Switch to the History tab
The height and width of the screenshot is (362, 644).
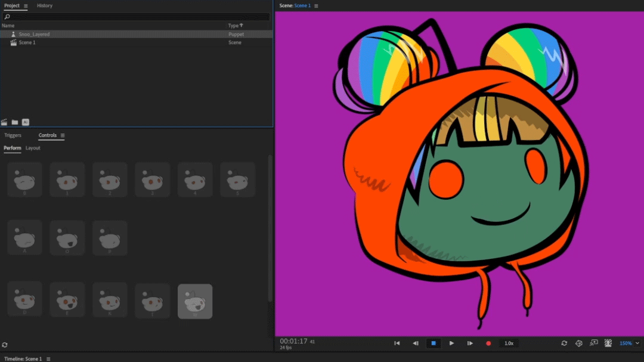point(45,5)
